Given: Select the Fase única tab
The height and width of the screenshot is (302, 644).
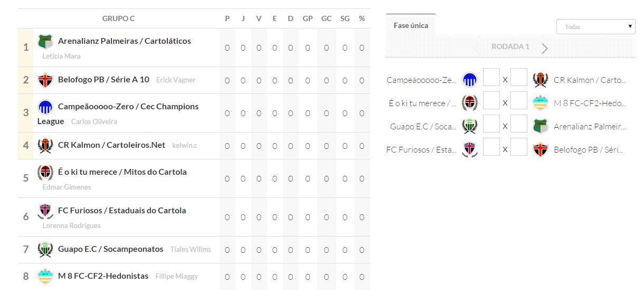Looking at the screenshot, I should click(411, 25).
